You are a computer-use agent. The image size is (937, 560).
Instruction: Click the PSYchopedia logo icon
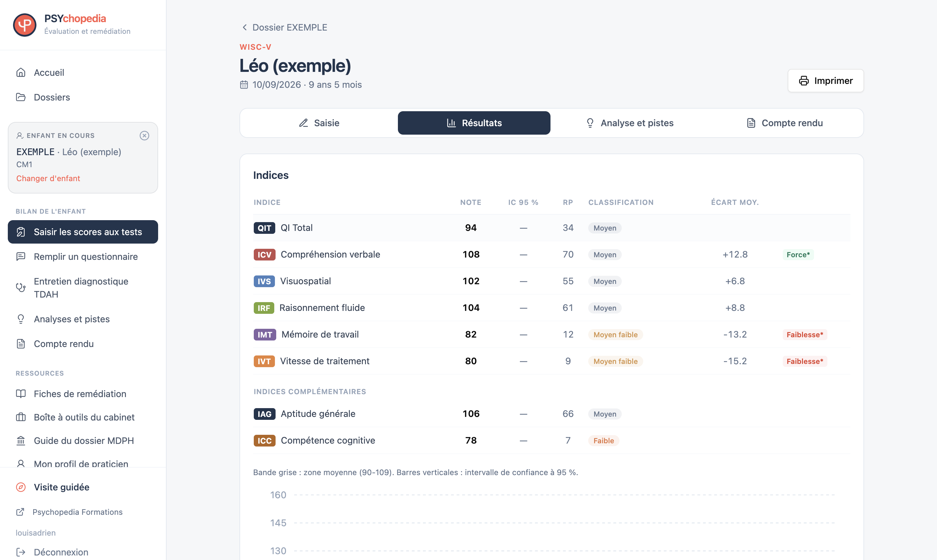click(x=24, y=25)
